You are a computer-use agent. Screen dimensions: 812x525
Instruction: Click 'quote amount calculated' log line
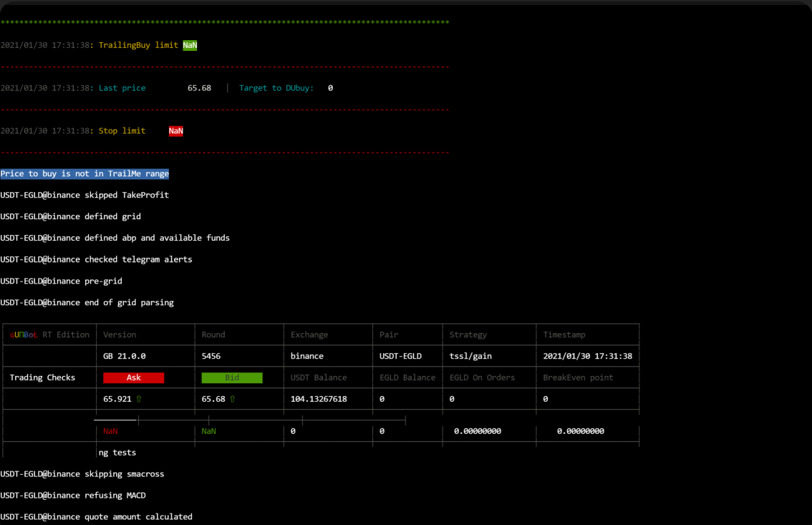(97, 516)
